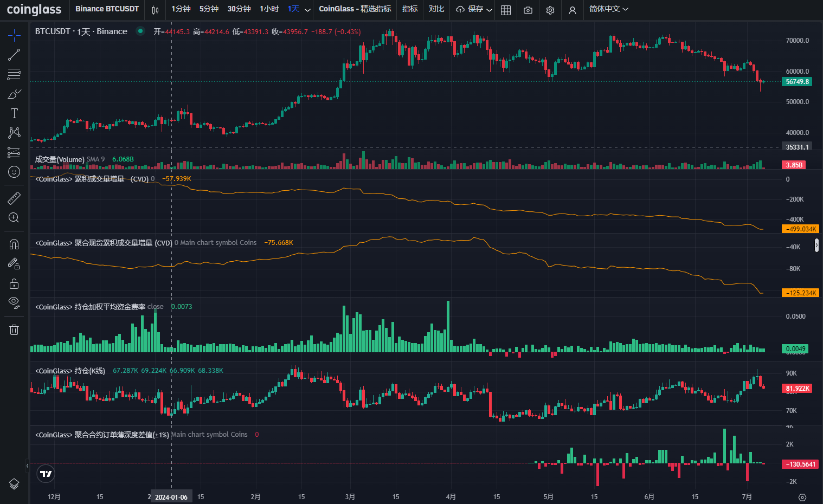Viewport: 823px width, 504px height.
Task: Select the forecast position tool
Action: (x=14, y=152)
